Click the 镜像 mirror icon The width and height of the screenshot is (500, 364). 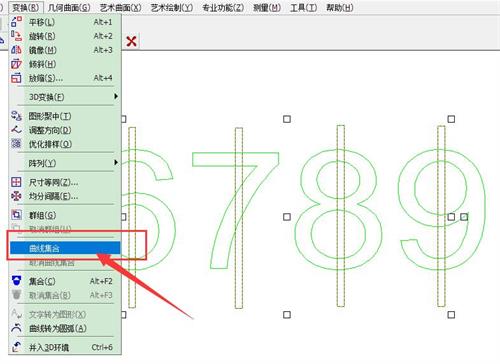[16, 50]
